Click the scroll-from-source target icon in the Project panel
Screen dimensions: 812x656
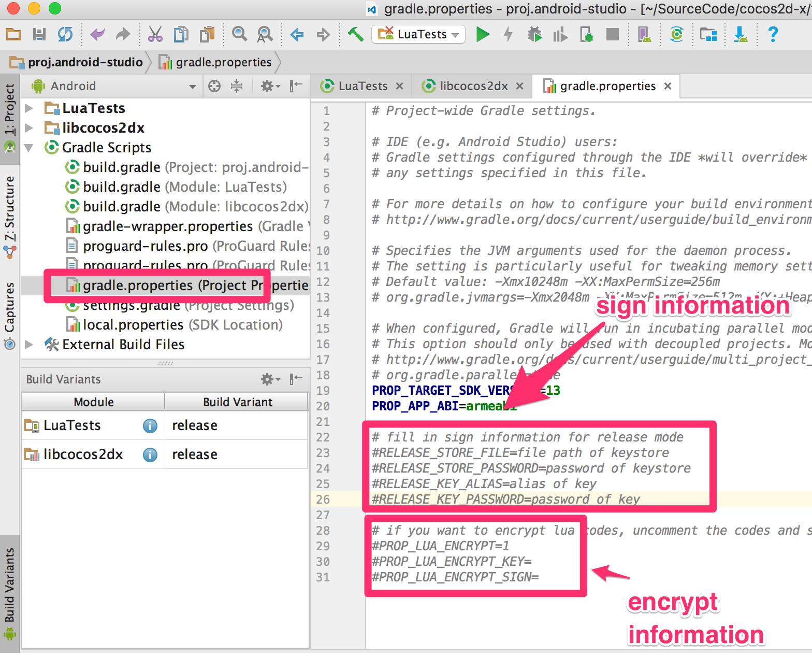tap(214, 86)
